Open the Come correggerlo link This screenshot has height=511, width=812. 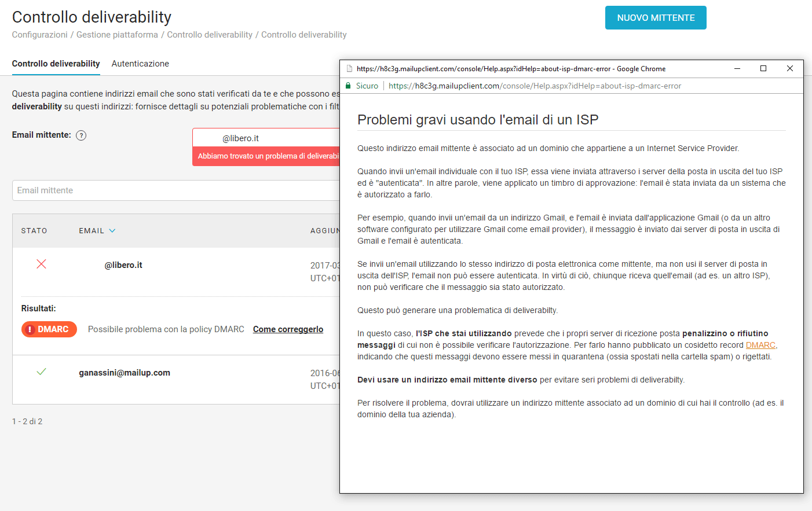(x=288, y=329)
